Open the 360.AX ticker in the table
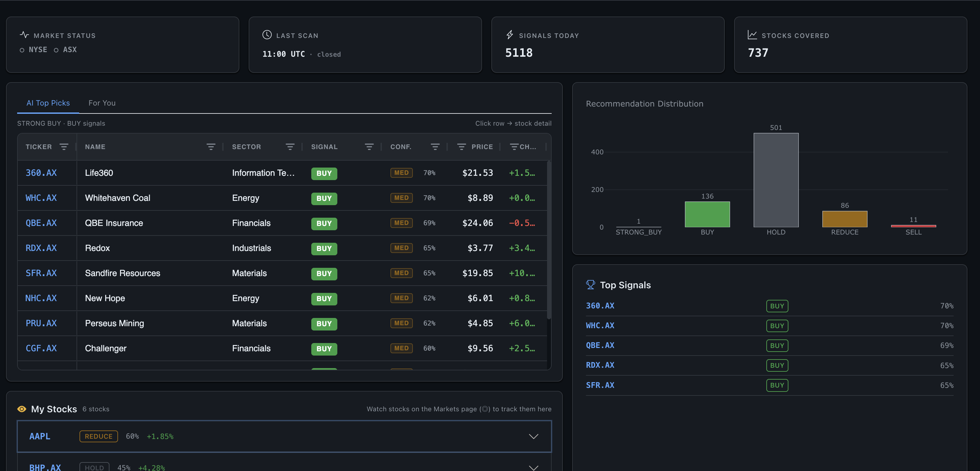The image size is (980, 471). pos(41,173)
